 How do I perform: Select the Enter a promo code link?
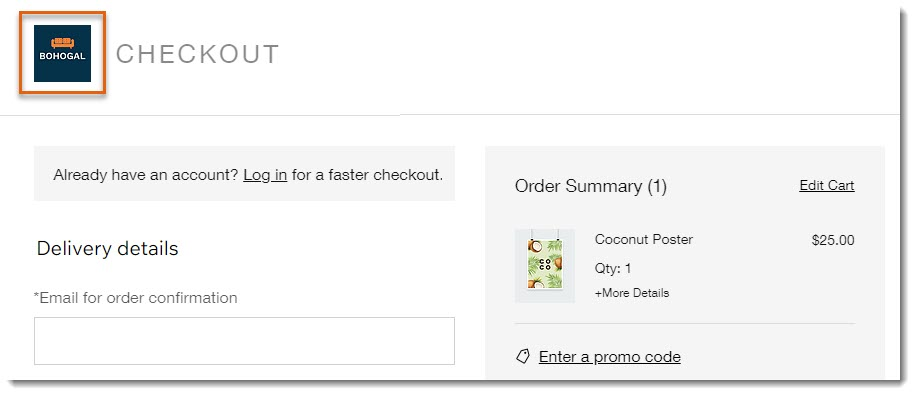click(610, 356)
